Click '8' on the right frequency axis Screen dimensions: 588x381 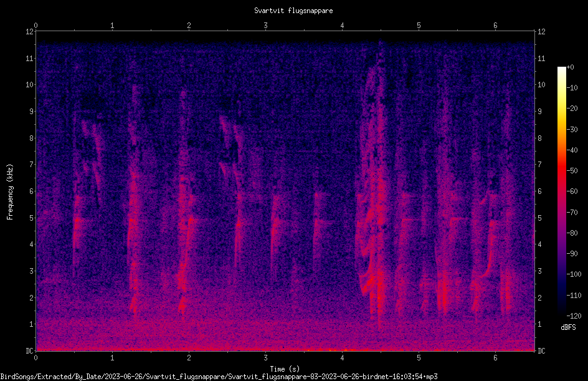click(540, 138)
